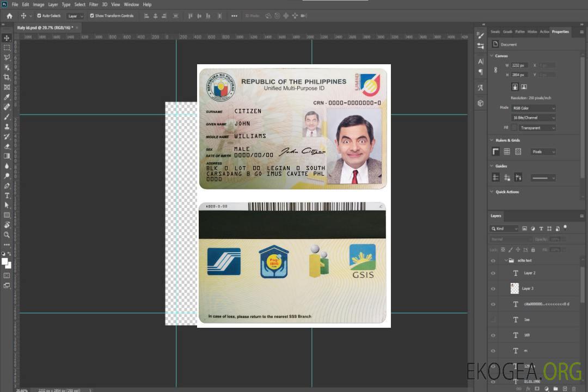
Task: Select the Lasso tool
Action: point(7,57)
